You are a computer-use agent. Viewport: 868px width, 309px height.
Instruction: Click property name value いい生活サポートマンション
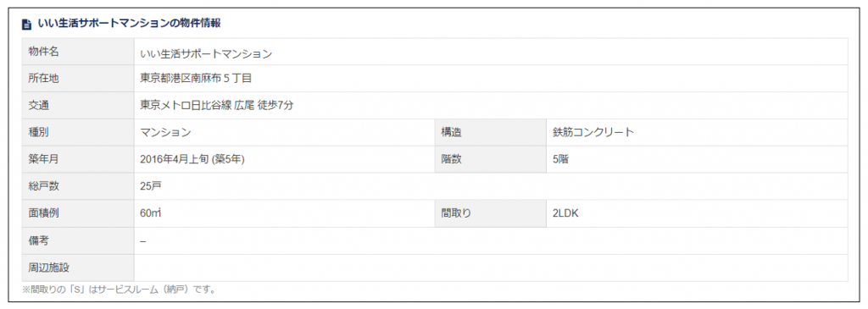[207, 53]
